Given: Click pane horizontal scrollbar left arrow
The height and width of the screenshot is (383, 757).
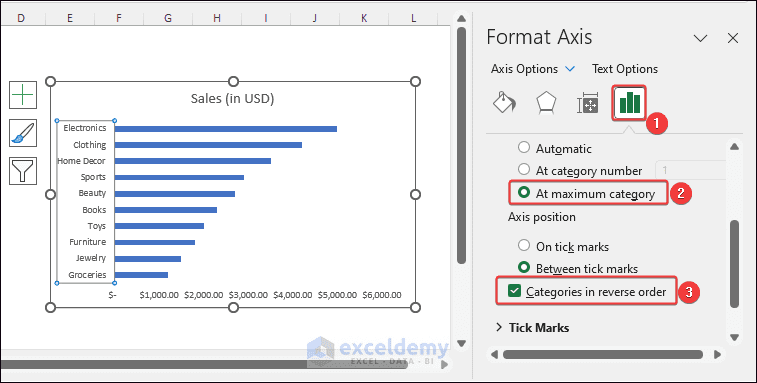Looking at the screenshot, I should click(x=494, y=355).
